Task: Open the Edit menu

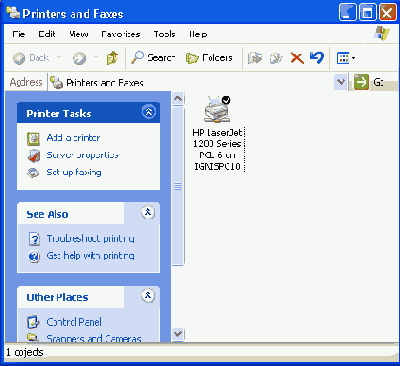Action: click(47, 34)
